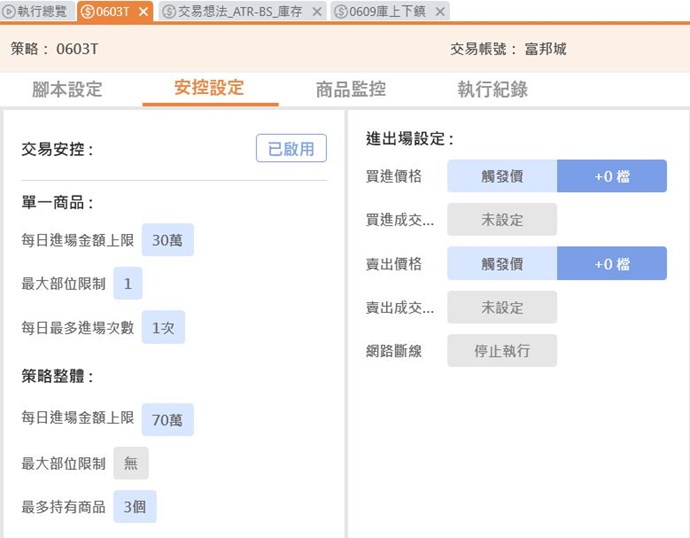Edit the single-product 30萬 daily limit
690x538 pixels.
click(x=168, y=240)
